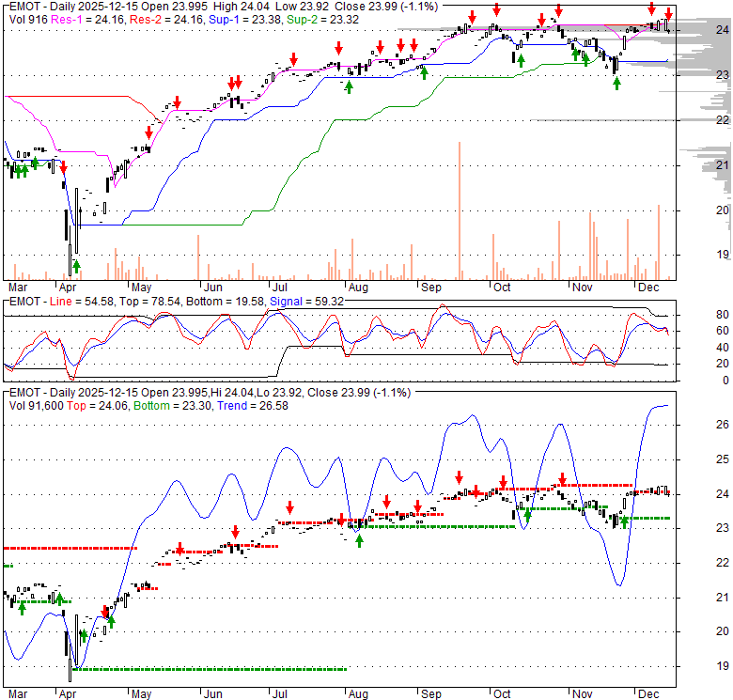Click the green up arrow at April's low in top chart

[x=76, y=266]
